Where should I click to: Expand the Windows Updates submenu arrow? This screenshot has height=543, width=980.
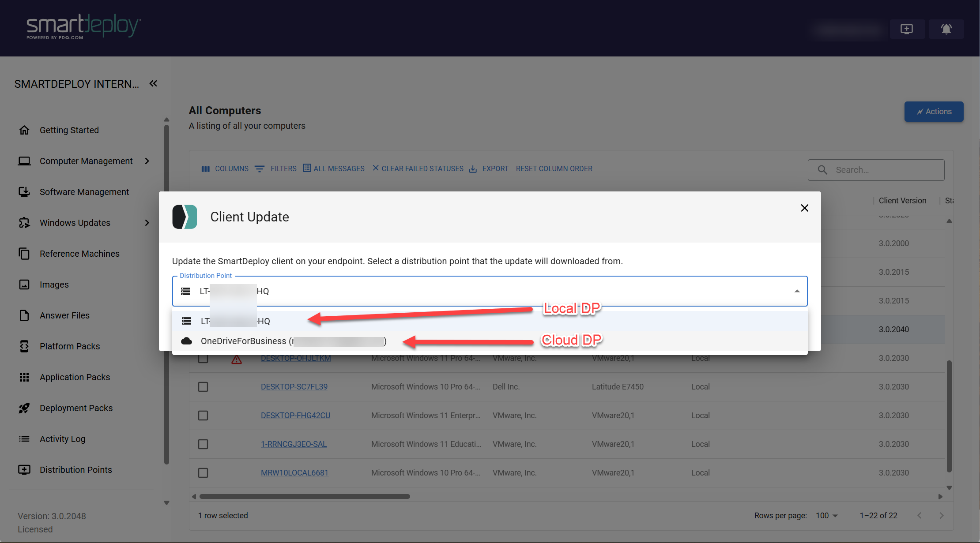tap(147, 223)
